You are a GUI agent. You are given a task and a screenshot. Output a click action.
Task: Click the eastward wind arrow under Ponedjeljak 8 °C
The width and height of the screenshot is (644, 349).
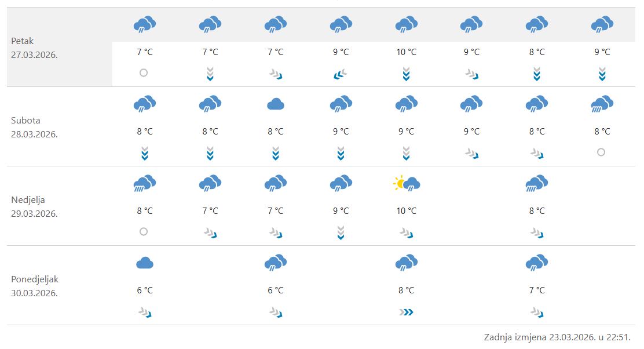click(406, 312)
